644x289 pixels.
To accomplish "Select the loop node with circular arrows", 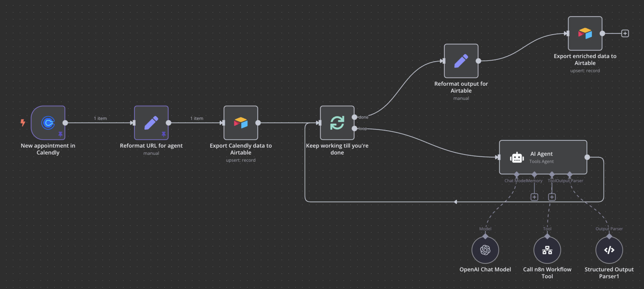I will click(x=337, y=123).
